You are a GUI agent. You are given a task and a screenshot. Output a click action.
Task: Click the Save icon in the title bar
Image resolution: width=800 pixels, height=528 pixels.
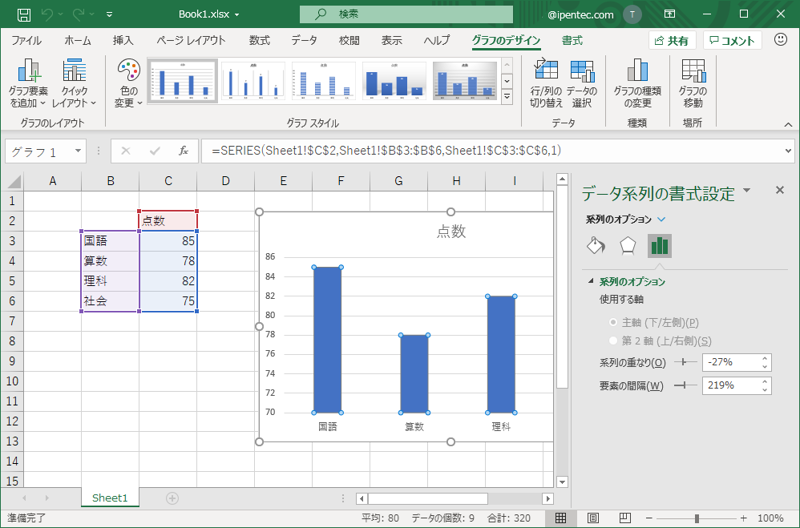click(24, 15)
